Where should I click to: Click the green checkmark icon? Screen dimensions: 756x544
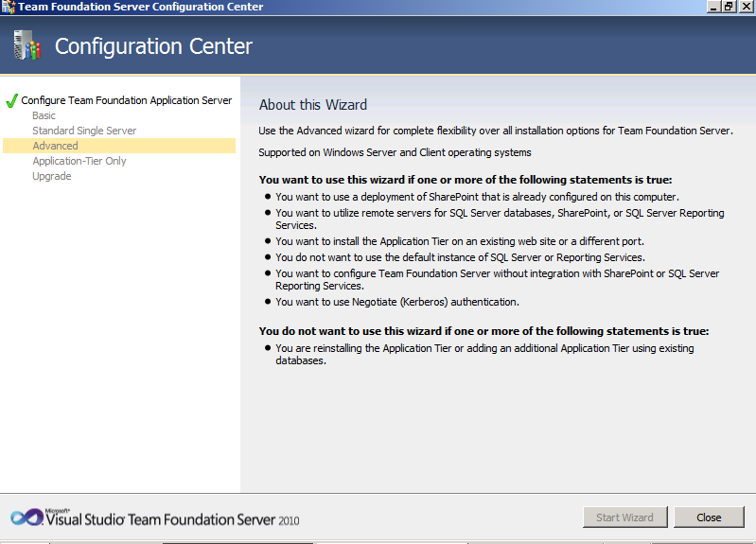pos(12,101)
